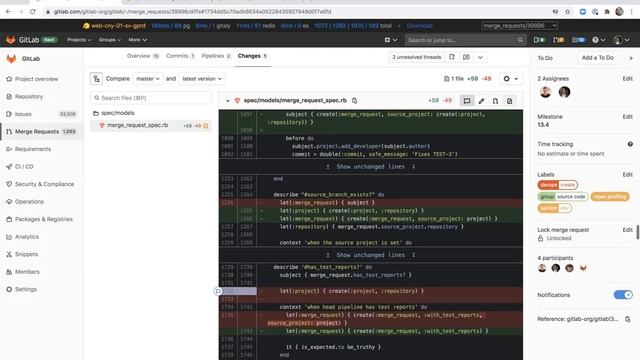Viewport: 640px width, 360px height.
Task: Jump to next unresolved thread icon
Action: pyautogui.click(x=452, y=57)
